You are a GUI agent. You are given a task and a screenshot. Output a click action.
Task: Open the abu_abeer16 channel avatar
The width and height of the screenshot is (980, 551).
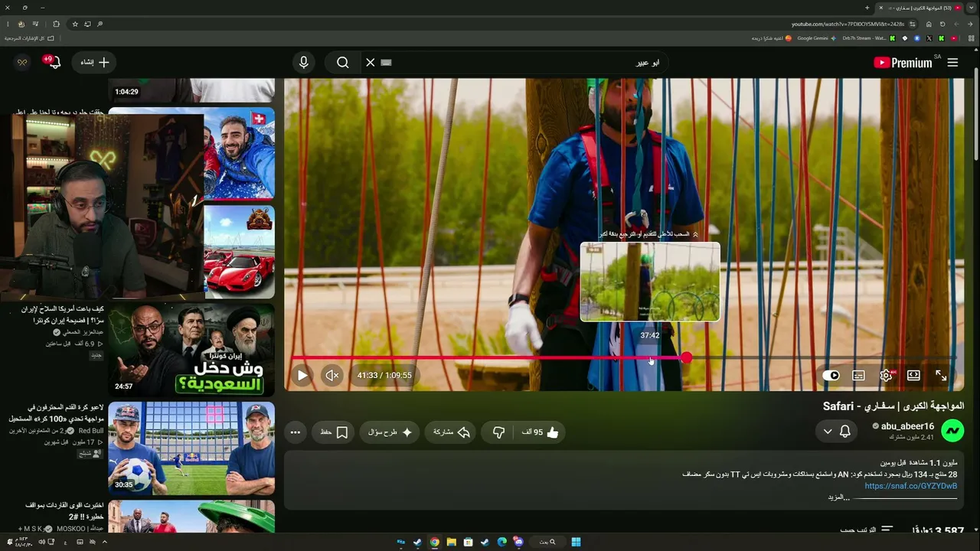(952, 432)
